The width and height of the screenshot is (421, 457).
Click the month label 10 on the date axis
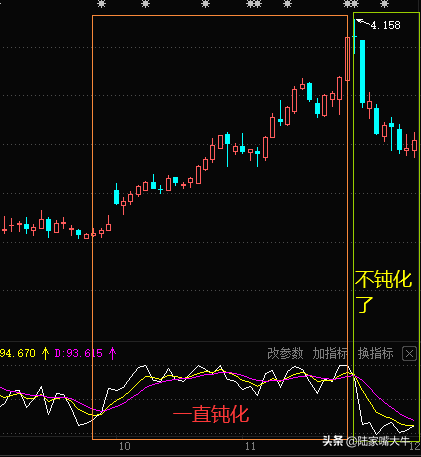click(125, 446)
